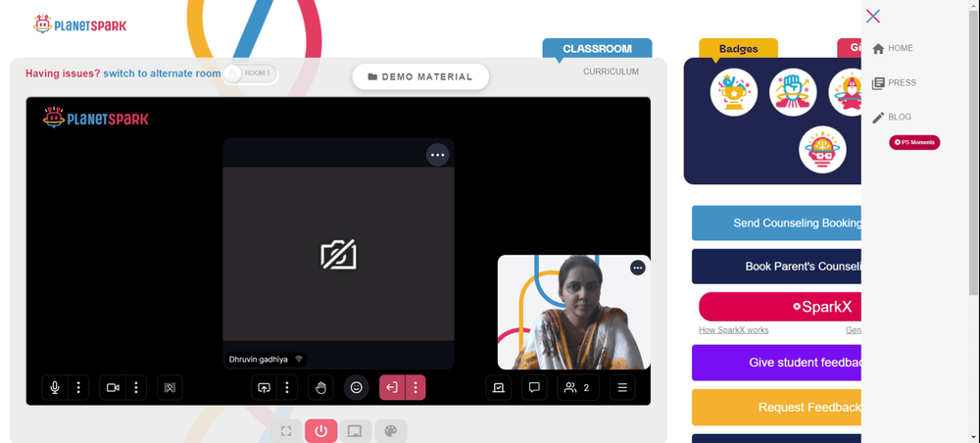Open the hamburger menu in call toolbar
This screenshot has width=980, height=443.
coord(622,387)
